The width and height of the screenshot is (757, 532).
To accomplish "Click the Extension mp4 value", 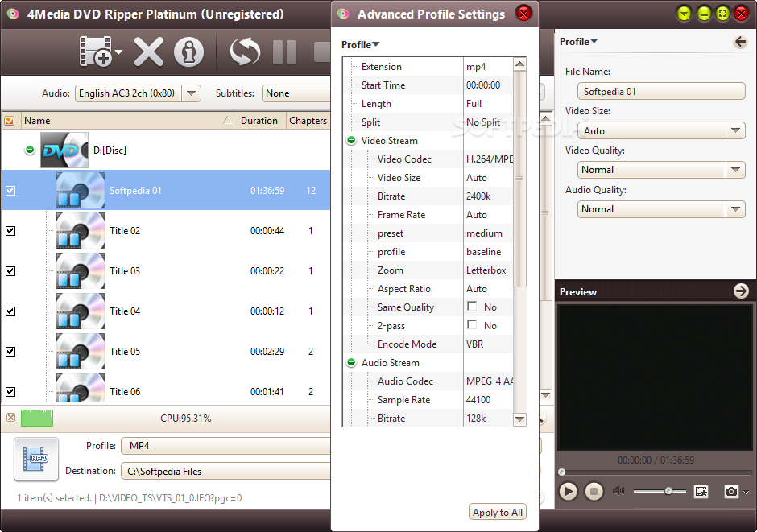I will 489,67.
